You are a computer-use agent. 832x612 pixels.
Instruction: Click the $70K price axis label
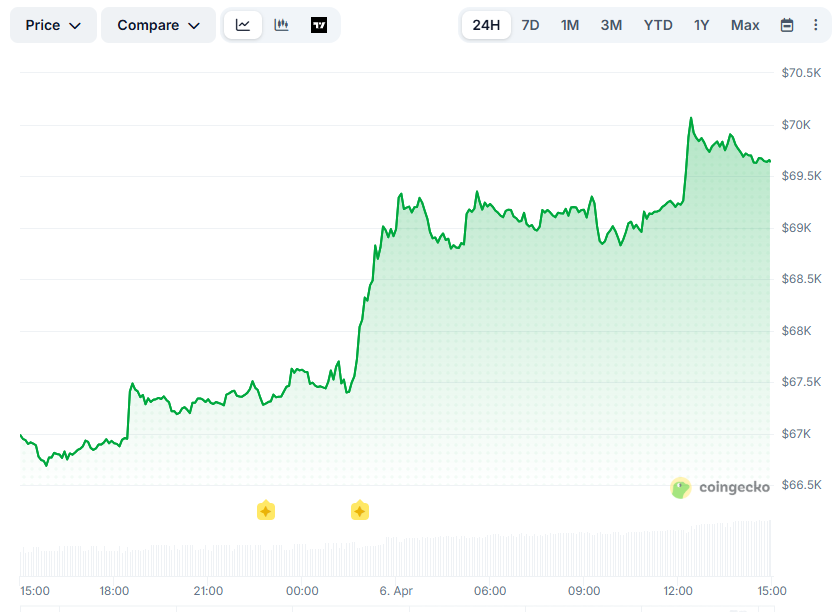[796, 124]
